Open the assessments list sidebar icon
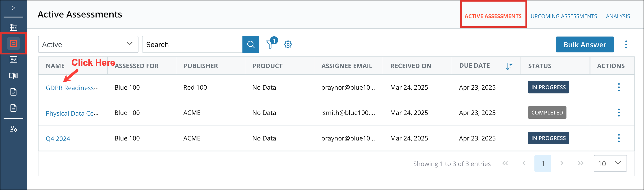 (13, 43)
